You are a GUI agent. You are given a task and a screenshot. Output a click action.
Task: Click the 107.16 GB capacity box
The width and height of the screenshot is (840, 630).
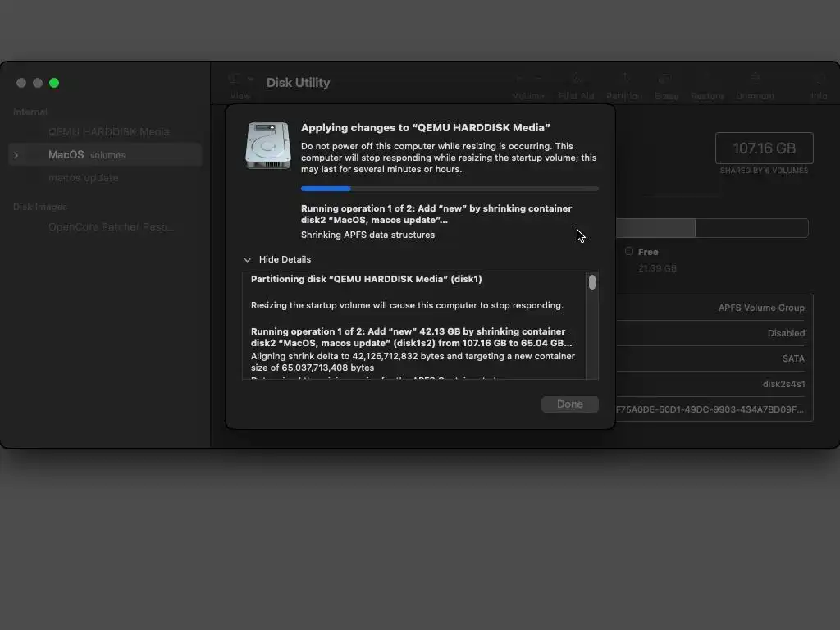(765, 148)
